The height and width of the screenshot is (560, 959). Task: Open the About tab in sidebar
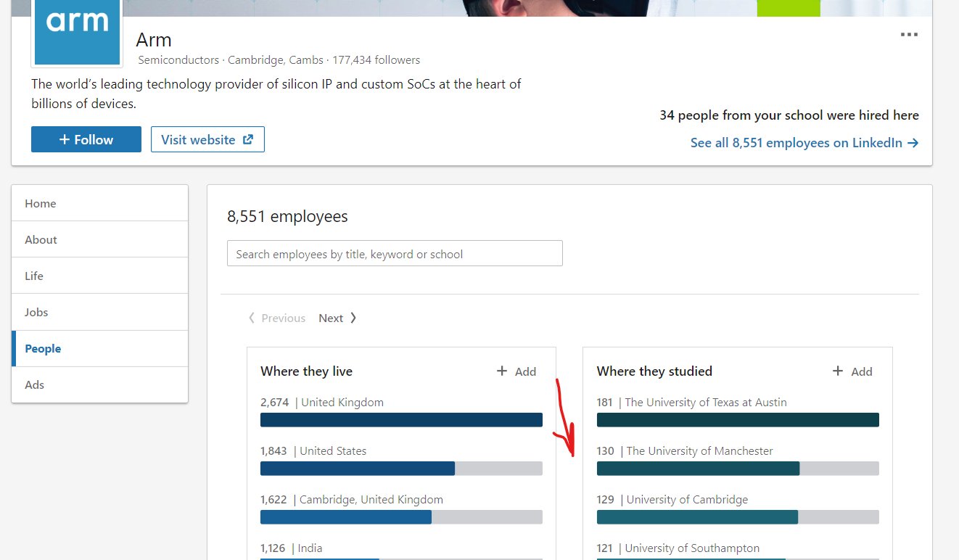pyautogui.click(x=100, y=239)
